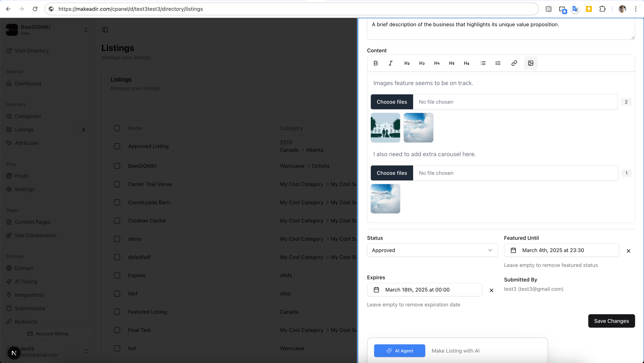The image size is (644, 363).
Task: Clear the Expires date
Action: point(491,290)
